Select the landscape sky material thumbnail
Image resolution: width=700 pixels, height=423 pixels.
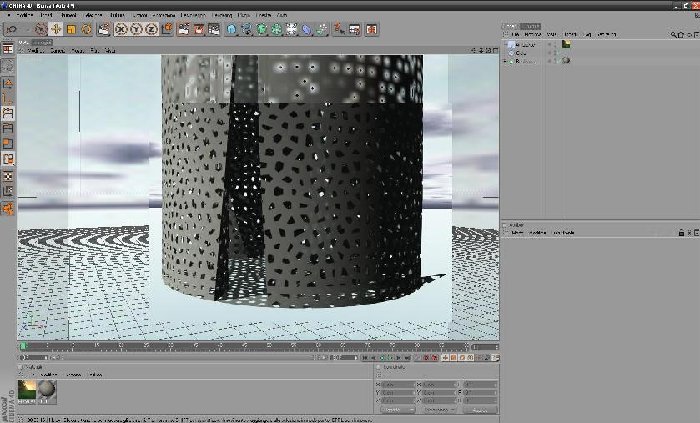27,392
